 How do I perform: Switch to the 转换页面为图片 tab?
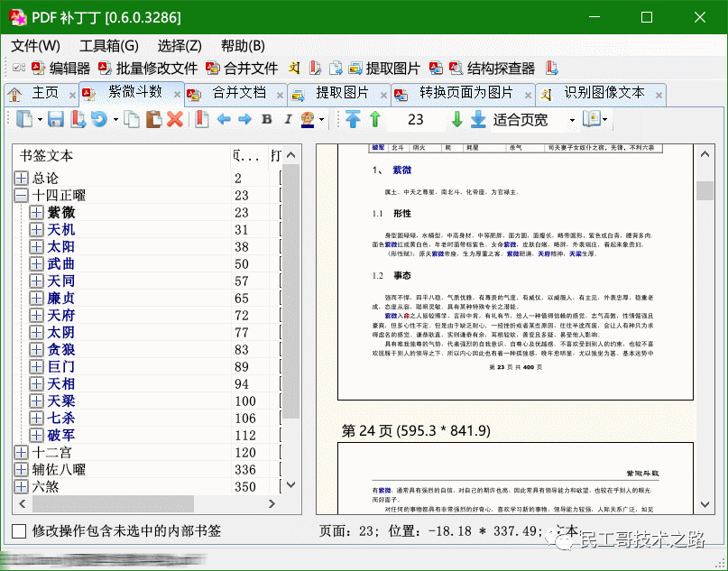(x=465, y=93)
